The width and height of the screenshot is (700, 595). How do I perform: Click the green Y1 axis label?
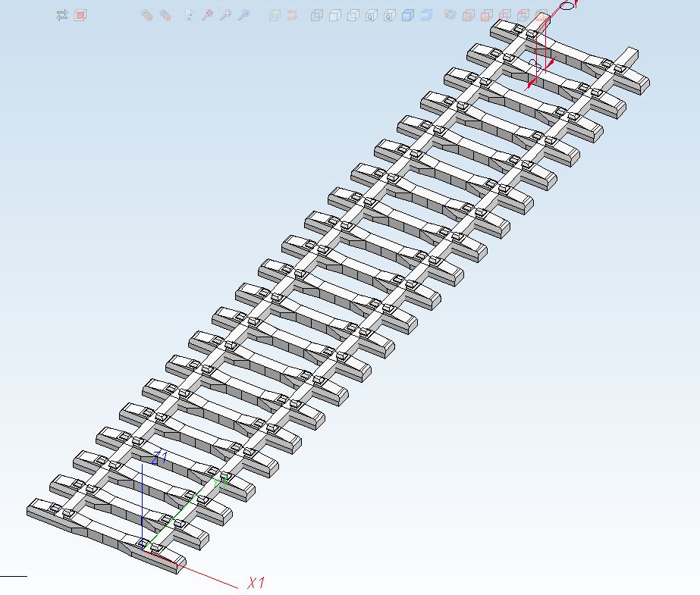221,483
